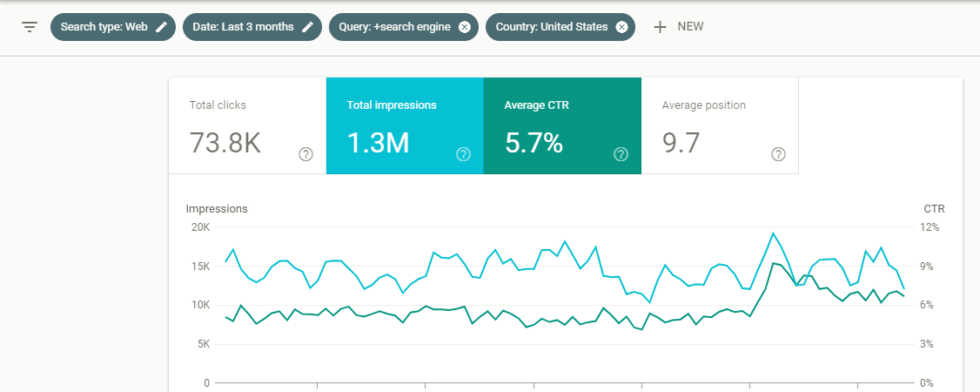
Task: Open help icon for Total impressions
Action: [463, 154]
